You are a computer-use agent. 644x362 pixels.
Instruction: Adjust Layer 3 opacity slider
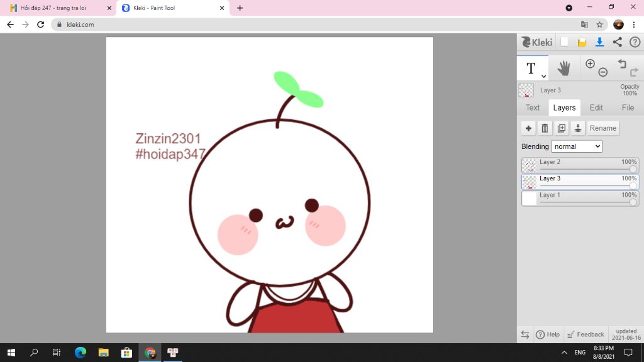pyautogui.click(x=633, y=185)
